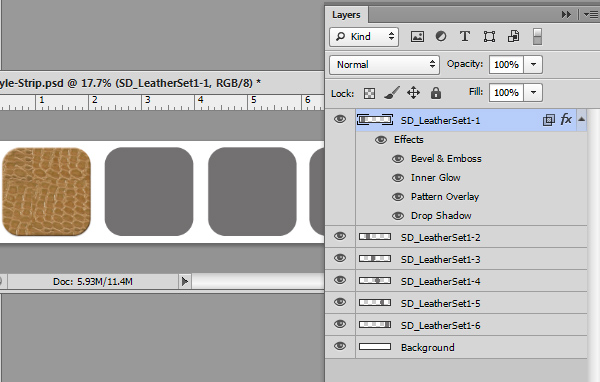Open the Opacity slider dropdown arrow
Viewport: 600px width, 382px height.
[533, 64]
